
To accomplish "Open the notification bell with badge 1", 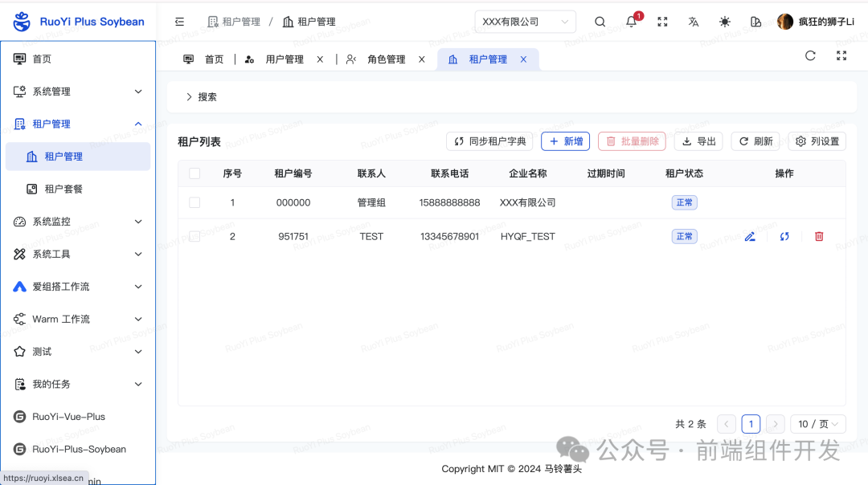I will [631, 22].
